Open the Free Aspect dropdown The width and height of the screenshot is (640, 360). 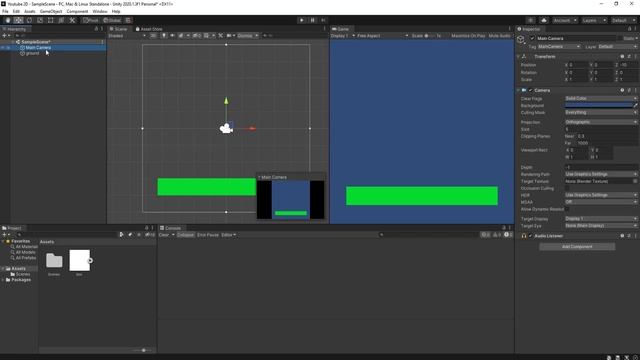383,36
